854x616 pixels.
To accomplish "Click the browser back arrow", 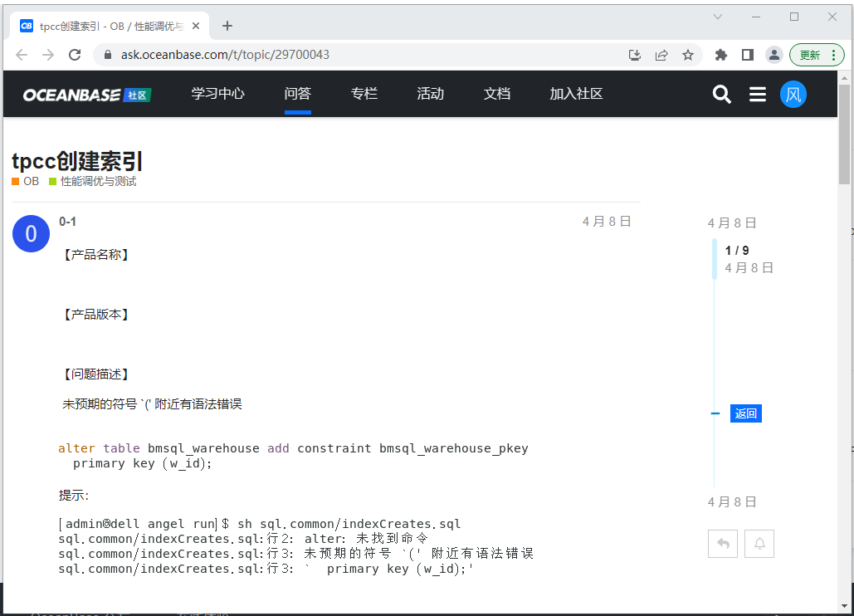I will coord(22,55).
